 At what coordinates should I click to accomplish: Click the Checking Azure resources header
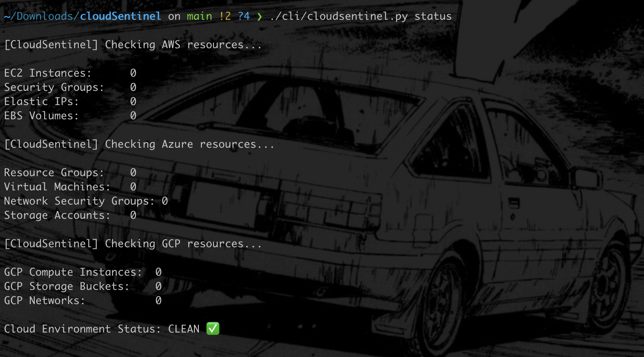pos(138,144)
